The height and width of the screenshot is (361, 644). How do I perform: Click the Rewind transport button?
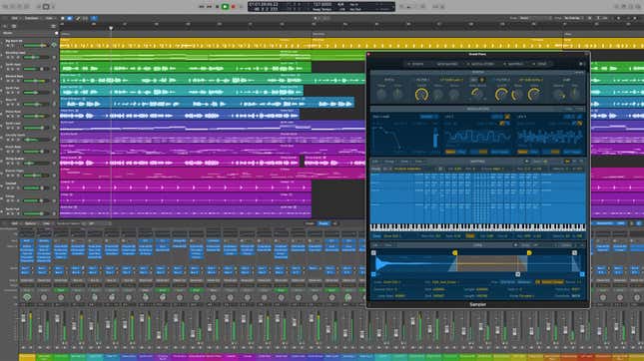(202, 7)
